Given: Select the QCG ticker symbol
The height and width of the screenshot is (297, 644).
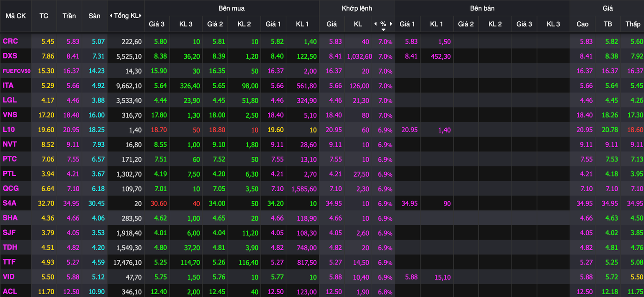Looking at the screenshot, I should click(x=11, y=188).
